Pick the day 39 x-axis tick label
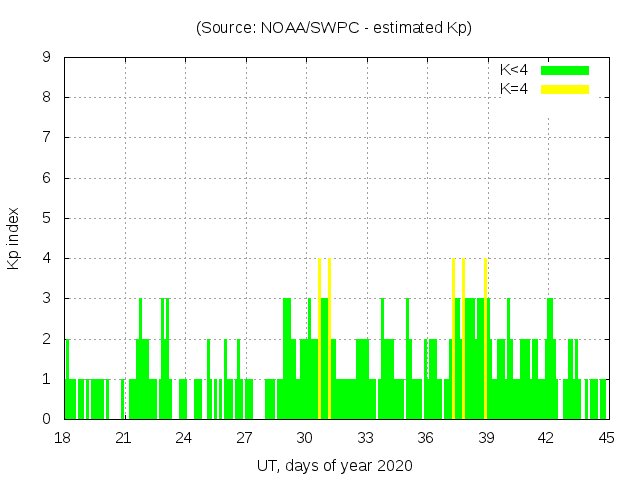This screenshot has height=480, width=640. 486,438
